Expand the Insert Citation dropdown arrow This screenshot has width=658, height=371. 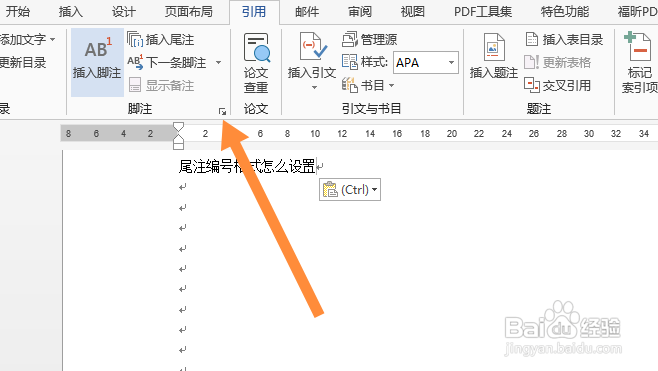tap(314, 88)
